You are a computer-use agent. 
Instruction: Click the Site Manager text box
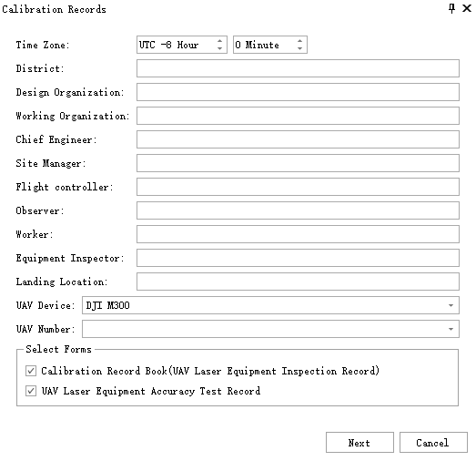pyautogui.click(x=298, y=163)
